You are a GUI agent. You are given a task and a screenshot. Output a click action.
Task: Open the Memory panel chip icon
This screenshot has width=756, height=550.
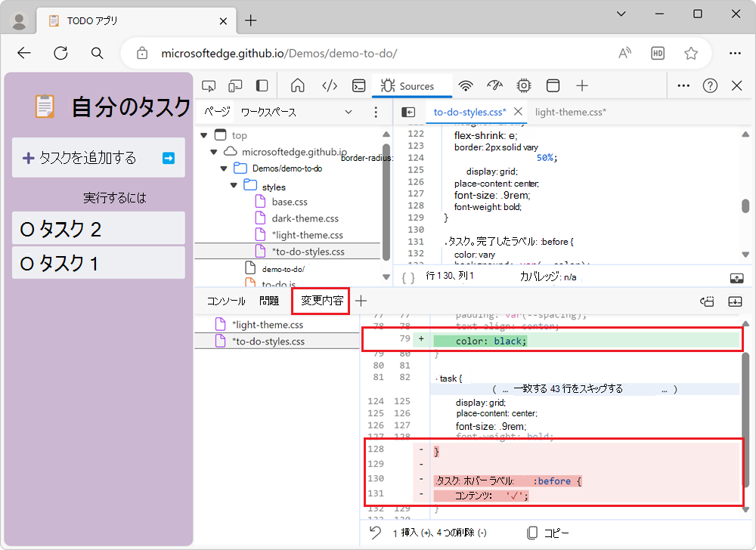click(x=523, y=86)
